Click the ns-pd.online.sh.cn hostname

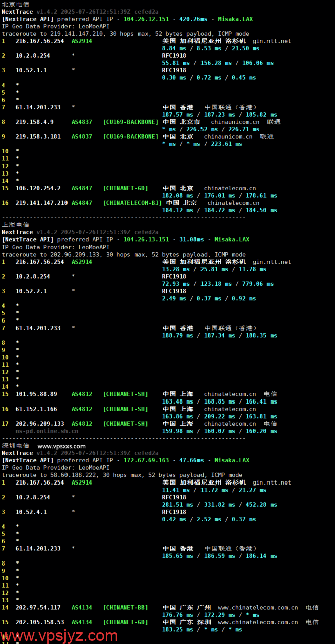pos(46,431)
